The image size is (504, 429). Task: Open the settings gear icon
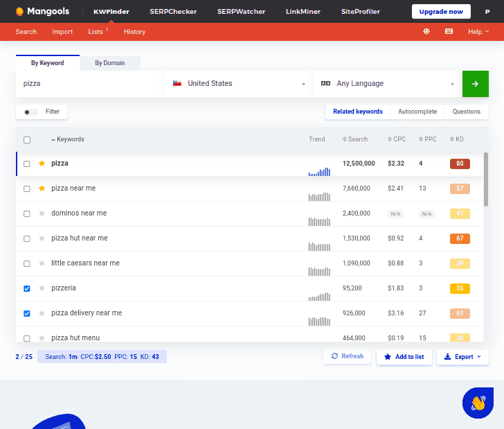[x=426, y=31]
